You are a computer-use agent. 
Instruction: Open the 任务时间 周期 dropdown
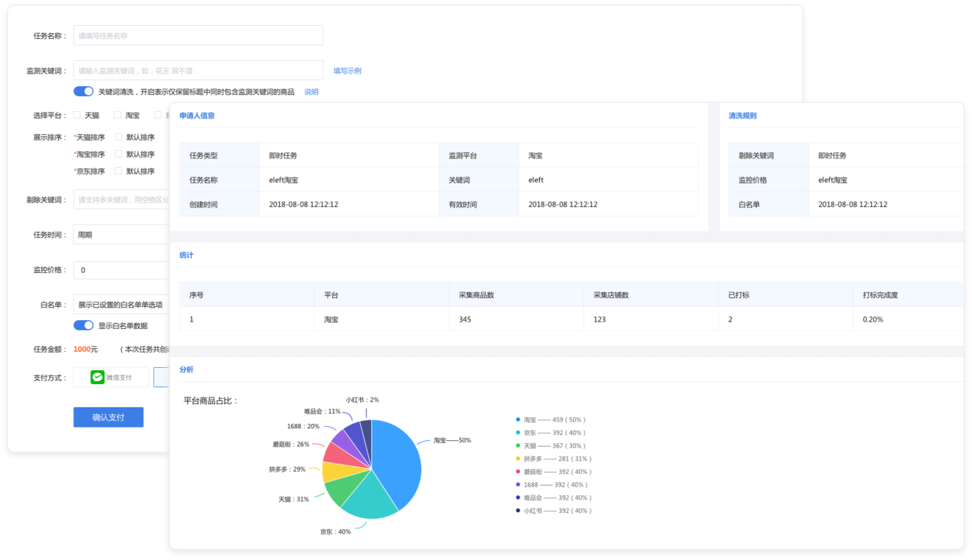pos(121,235)
